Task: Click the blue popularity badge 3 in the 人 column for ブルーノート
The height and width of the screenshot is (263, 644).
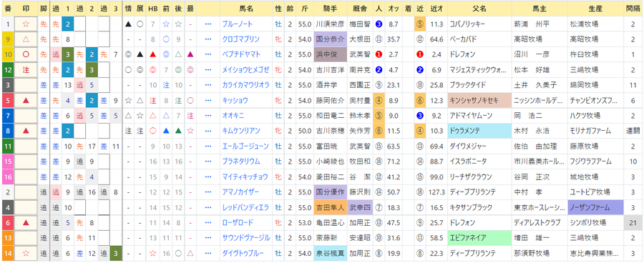Action: click(x=379, y=24)
